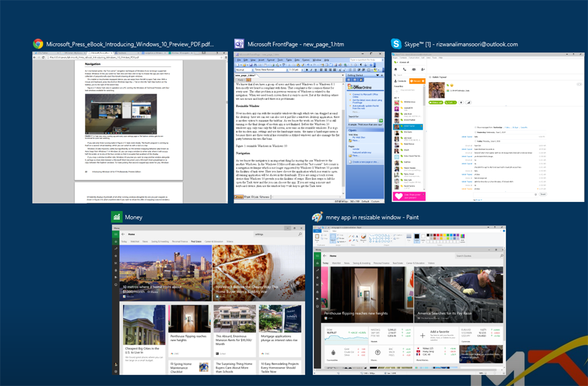The image size is (588, 386).
Task: Select the 'Money' window title label
Action: point(133,217)
